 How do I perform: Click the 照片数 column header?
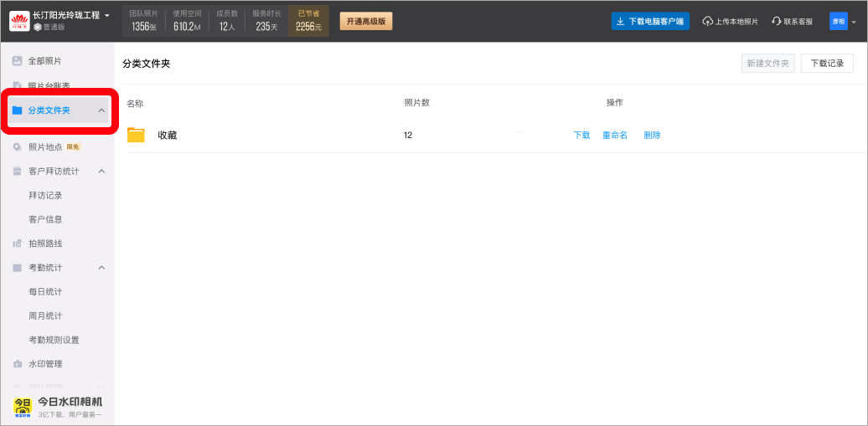[417, 102]
